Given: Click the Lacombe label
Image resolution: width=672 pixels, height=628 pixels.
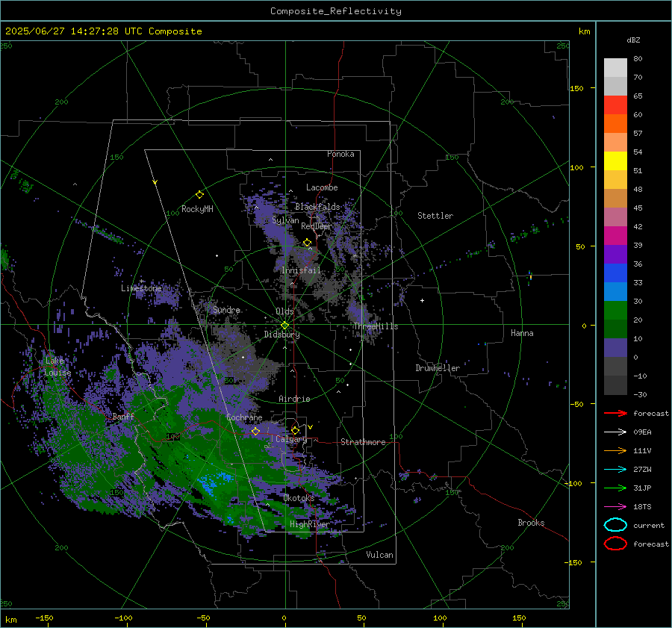Looking at the screenshot, I should [x=322, y=187].
